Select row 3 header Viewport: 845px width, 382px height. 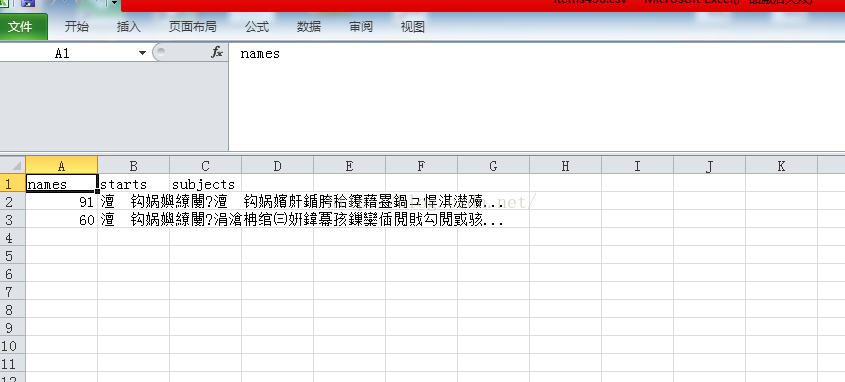coord(12,219)
